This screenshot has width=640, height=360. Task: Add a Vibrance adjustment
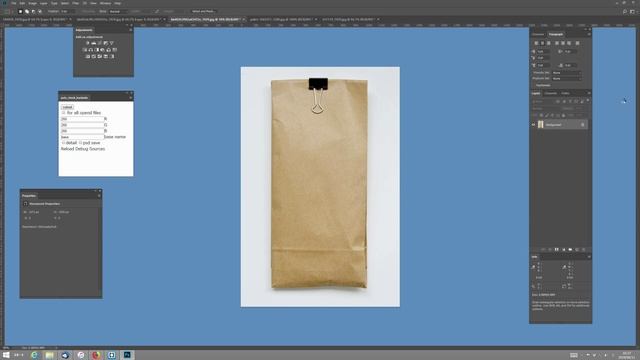coord(111,43)
